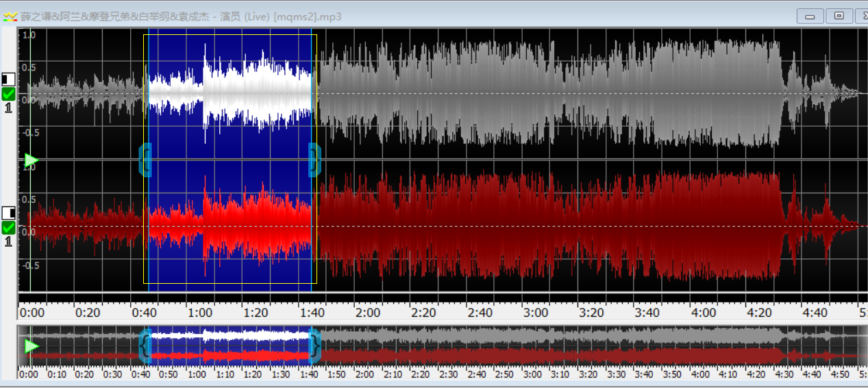Click the top channel black-white square icon
This screenshot has width=868, height=388.
pos(8,79)
